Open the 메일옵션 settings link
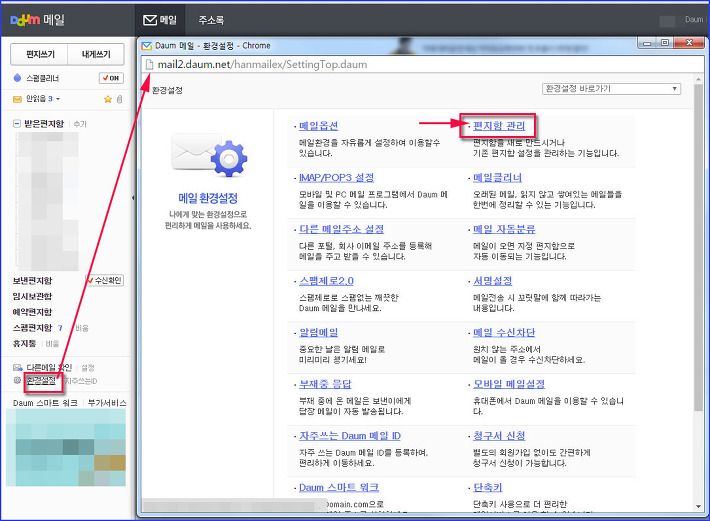The height and width of the screenshot is (521, 710). [318, 126]
